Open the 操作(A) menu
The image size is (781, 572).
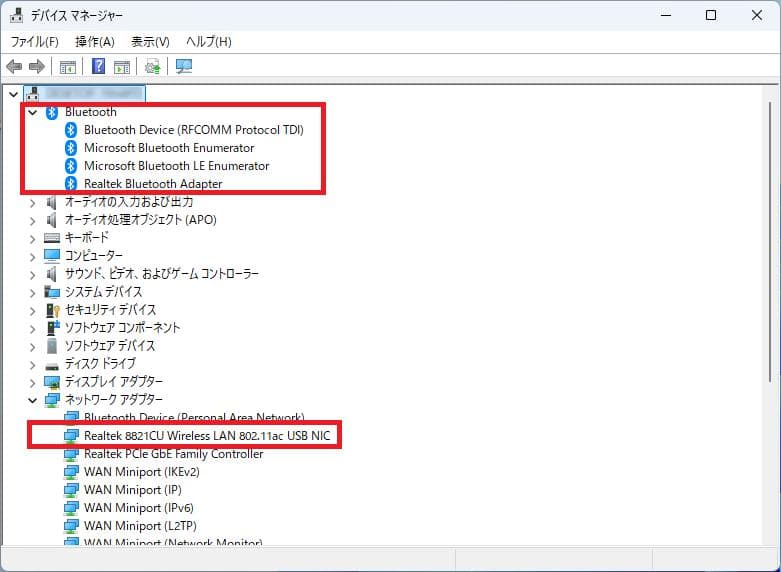tap(95, 42)
